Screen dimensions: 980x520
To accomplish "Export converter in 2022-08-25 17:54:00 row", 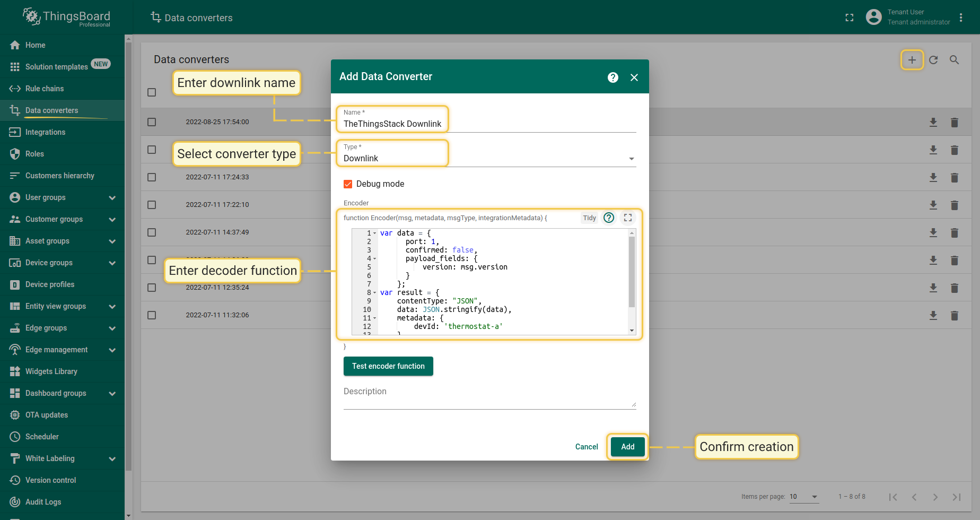I will (933, 123).
